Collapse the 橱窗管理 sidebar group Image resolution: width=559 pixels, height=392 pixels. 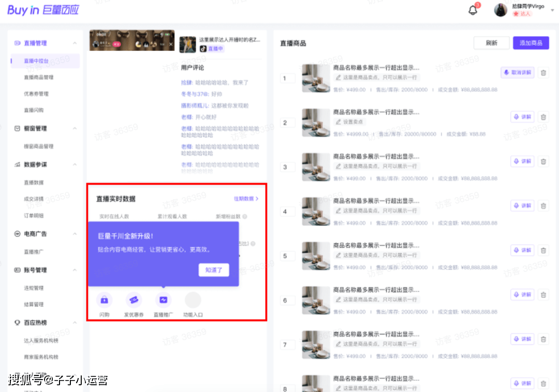click(x=75, y=128)
